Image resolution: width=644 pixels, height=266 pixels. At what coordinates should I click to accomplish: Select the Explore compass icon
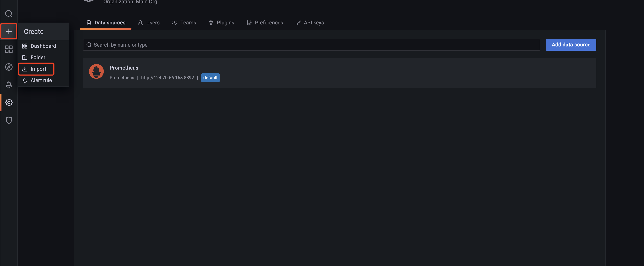9,67
